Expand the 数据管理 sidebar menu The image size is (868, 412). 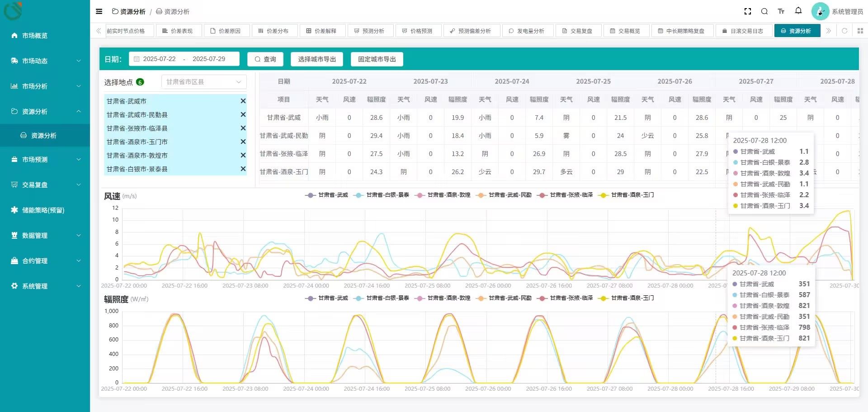(x=45, y=235)
